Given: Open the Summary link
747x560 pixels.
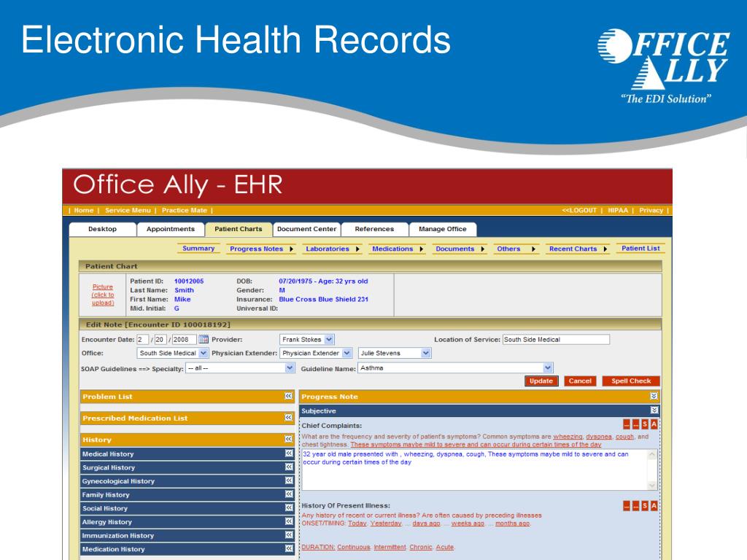Looking at the screenshot, I should tap(198, 249).
